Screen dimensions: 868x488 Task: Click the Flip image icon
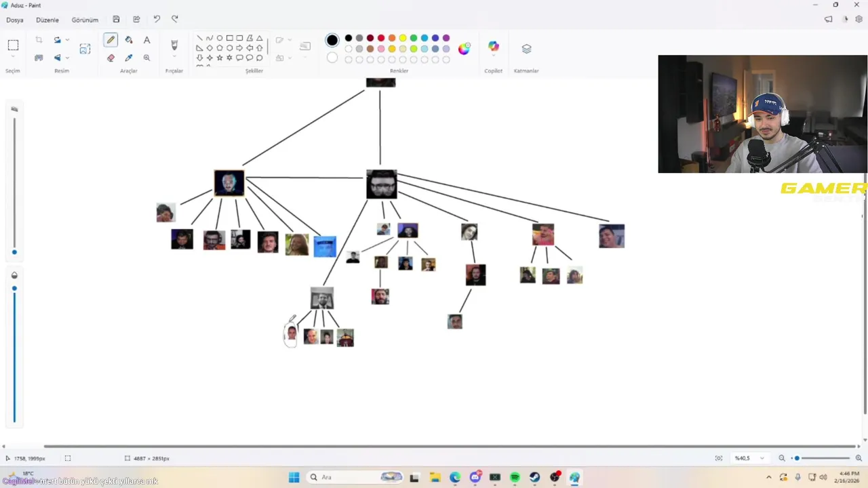click(57, 58)
